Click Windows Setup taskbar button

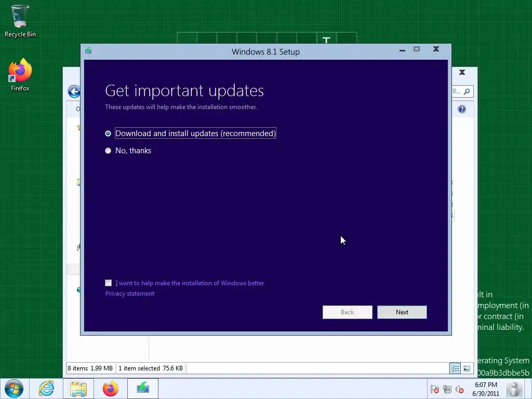pos(143,389)
